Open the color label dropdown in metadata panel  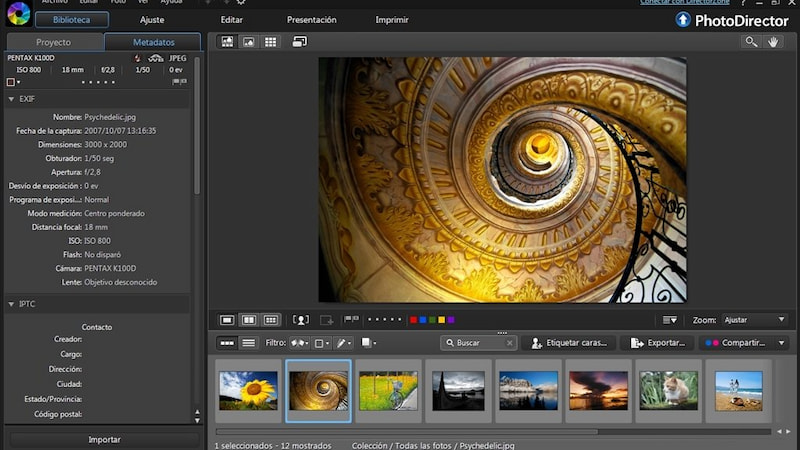[x=14, y=82]
